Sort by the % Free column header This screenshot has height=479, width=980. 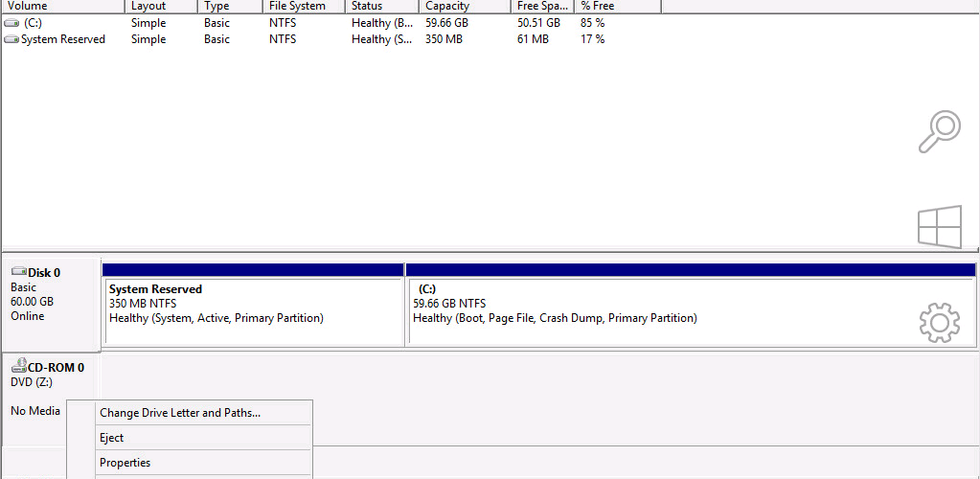pos(617,7)
